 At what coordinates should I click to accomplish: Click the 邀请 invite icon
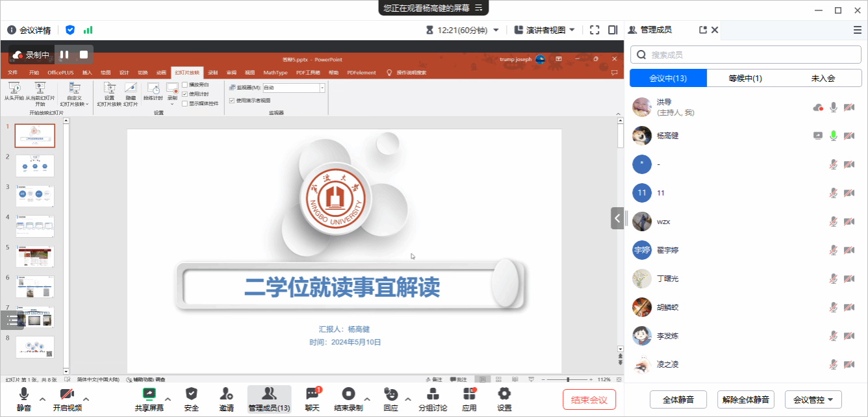point(226,394)
